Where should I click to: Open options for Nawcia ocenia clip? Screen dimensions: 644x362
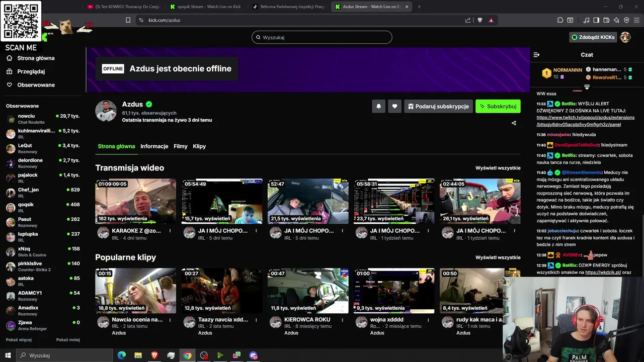click(170, 320)
